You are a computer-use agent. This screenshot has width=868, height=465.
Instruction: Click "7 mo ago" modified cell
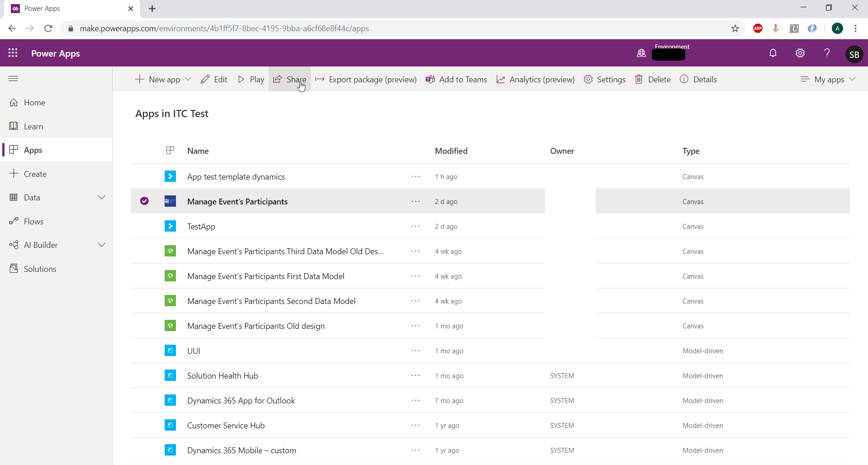(x=449, y=400)
